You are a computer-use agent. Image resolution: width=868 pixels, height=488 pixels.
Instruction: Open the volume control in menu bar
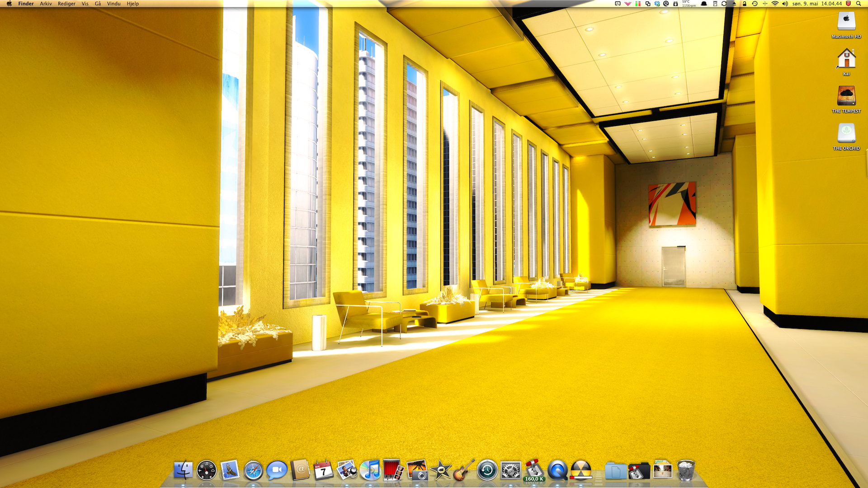pyautogui.click(x=785, y=4)
